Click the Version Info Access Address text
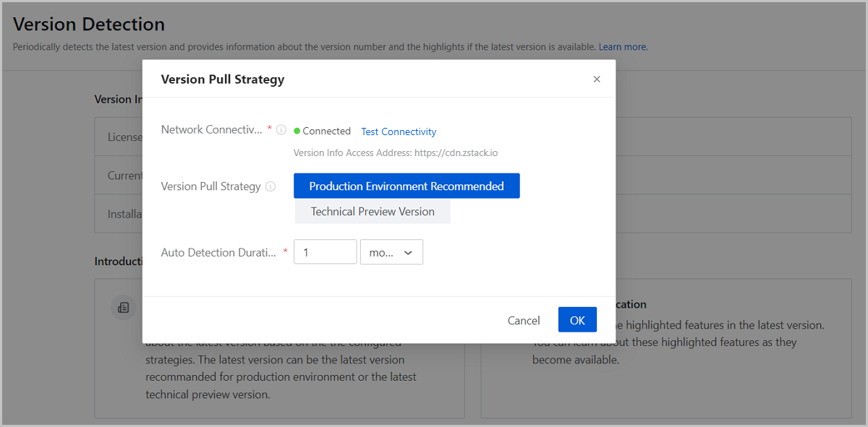 pyautogui.click(x=395, y=152)
